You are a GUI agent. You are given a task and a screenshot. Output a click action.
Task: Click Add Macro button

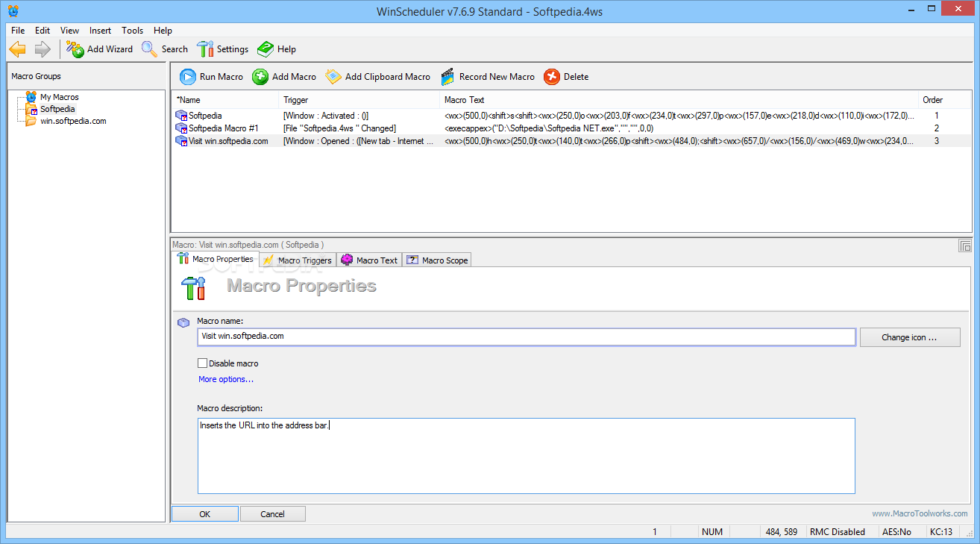(x=284, y=77)
